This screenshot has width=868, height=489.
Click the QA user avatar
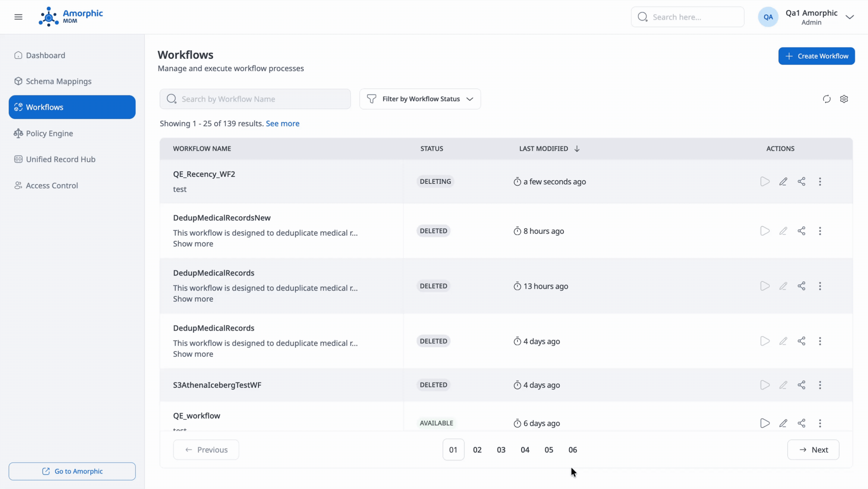pyautogui.click(x=768, y=17)
